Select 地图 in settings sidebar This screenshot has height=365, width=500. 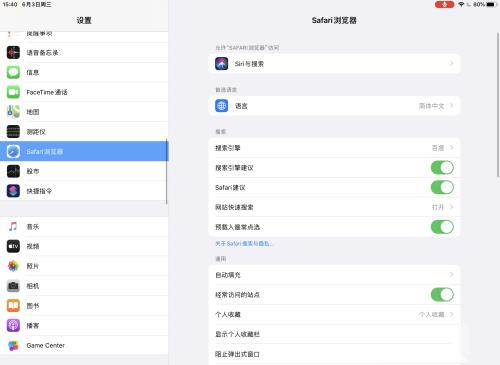[x=84, y=112]
